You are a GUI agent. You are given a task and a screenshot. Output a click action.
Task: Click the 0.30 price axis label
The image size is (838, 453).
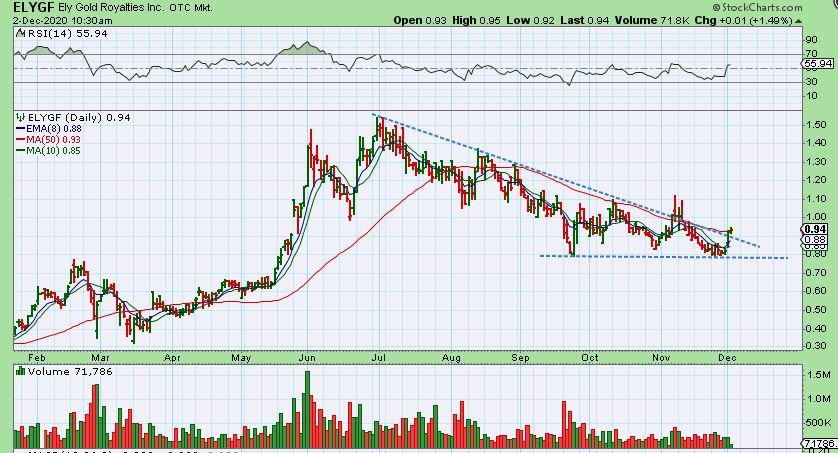pyautogui.click(x=816, y=346)
